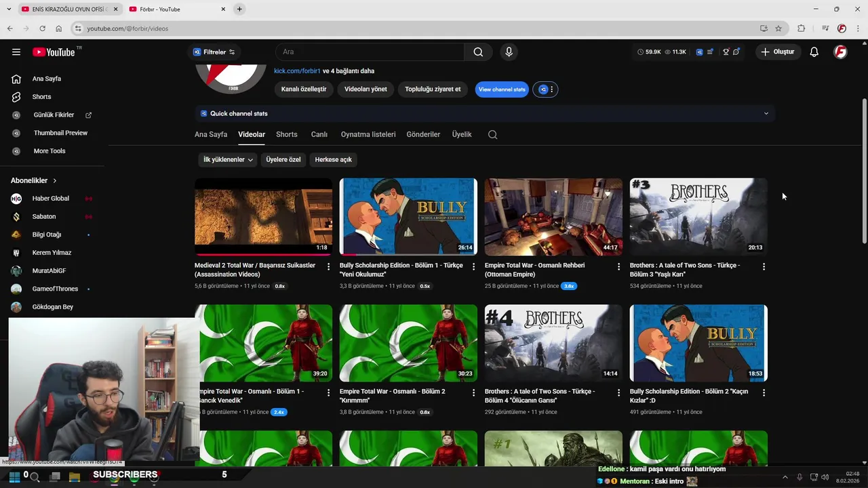Open File Explorer from taskbar
Image resolution: width=868 pixels, height=488 pixels.
[x=75, y=477]
